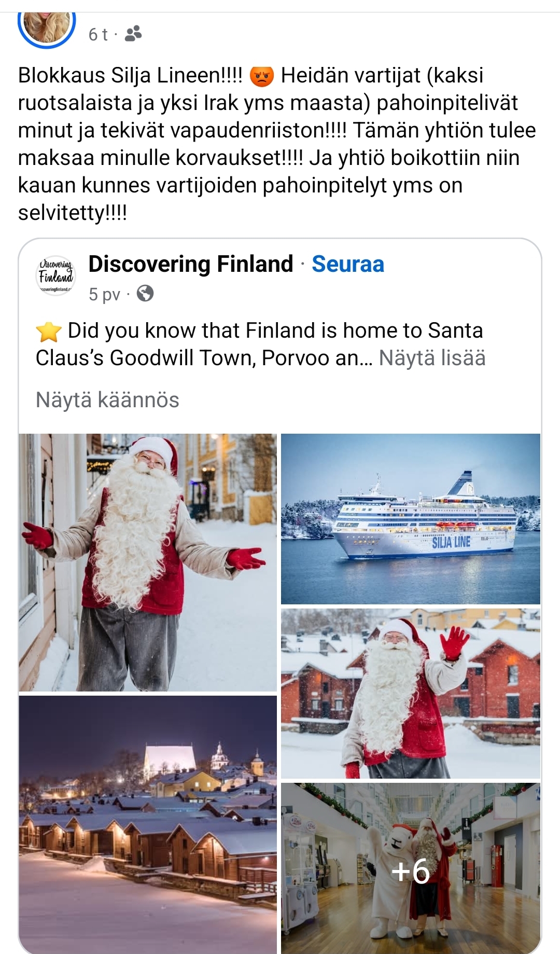Tap the angry face emoji
This screenshot has height=954, width=560.
click(261, 76)
